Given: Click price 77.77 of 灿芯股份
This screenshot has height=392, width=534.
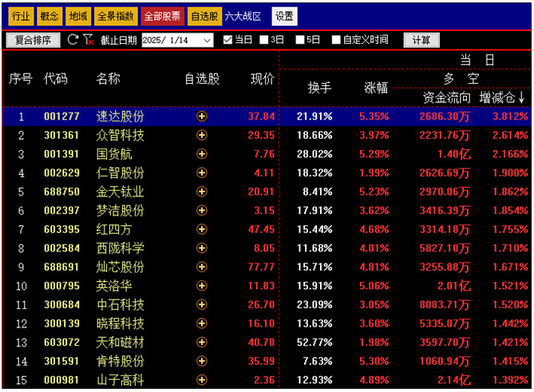Looking at the screenshot, I should [261, 267].
